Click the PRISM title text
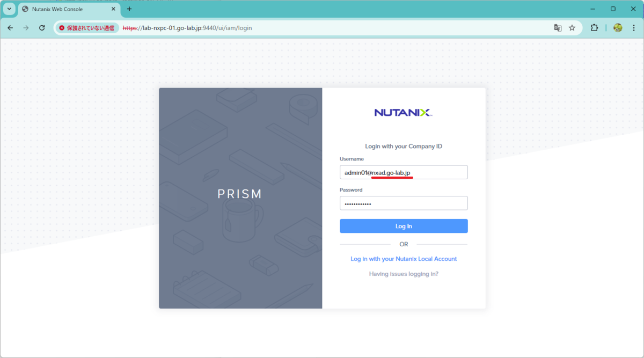644x358 pixels. point(240,194)
